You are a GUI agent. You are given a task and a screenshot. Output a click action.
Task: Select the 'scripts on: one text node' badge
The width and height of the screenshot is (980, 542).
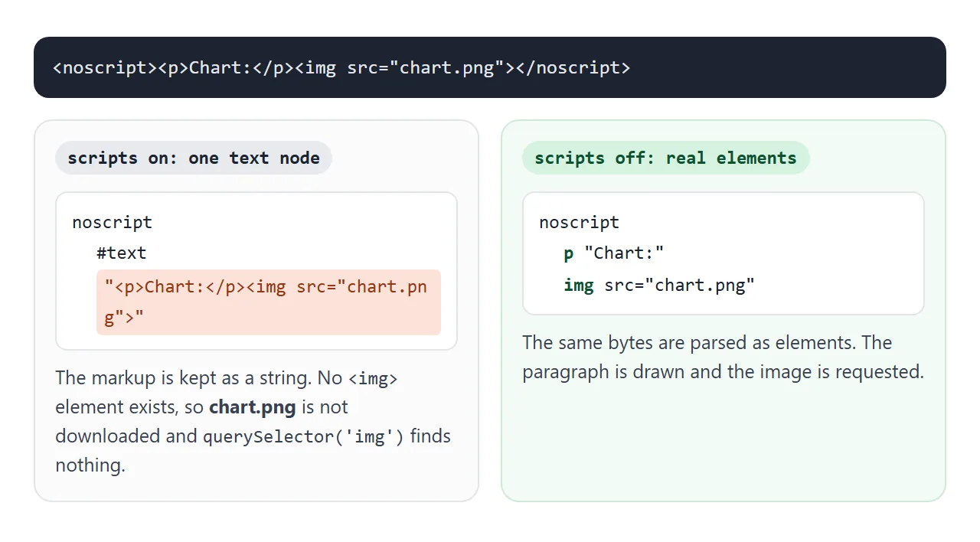point(194,158)
